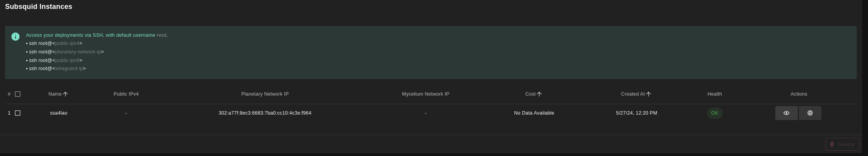Click the Health column header
The width and height of the screenshot is (868, 156).
(x=715, y=94)
